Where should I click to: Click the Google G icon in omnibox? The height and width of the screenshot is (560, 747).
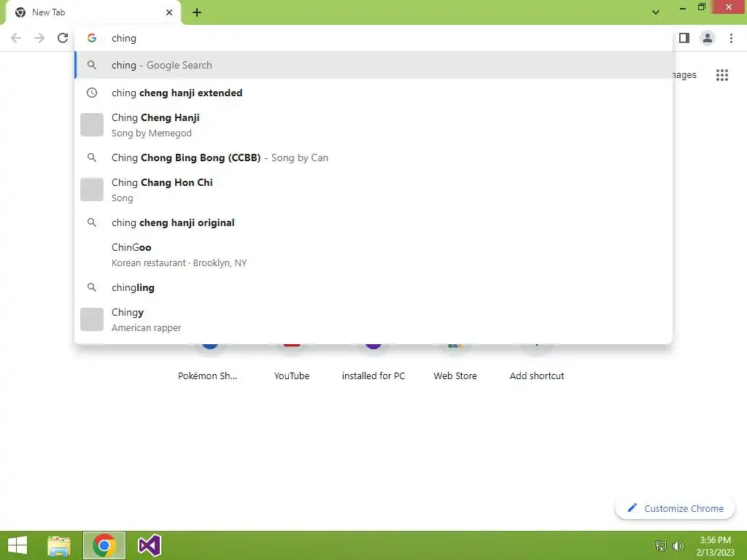(92, 38)
